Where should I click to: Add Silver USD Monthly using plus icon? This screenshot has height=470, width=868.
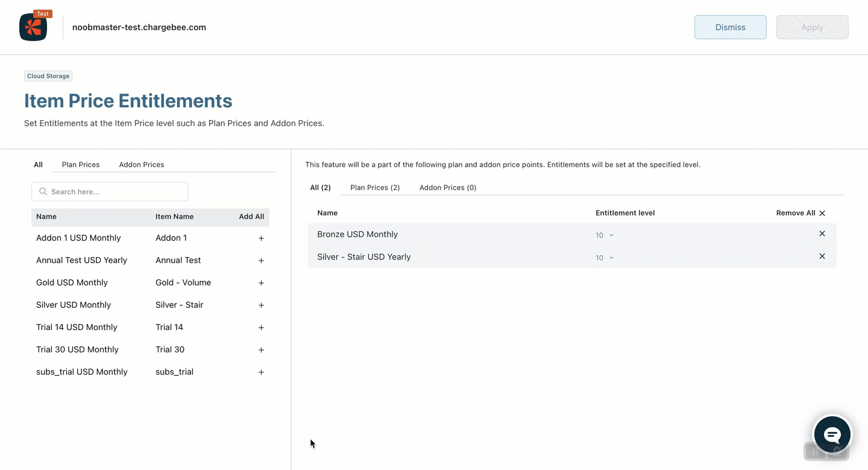(x=261, y=305)
